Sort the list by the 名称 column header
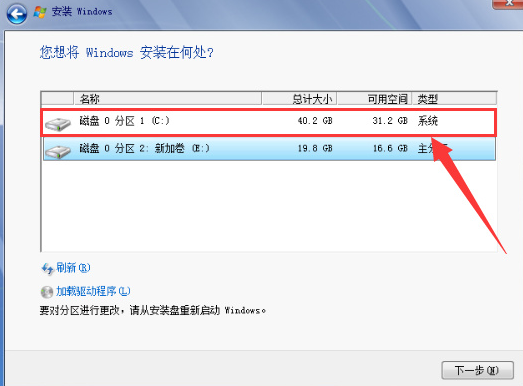 (167, 99)
